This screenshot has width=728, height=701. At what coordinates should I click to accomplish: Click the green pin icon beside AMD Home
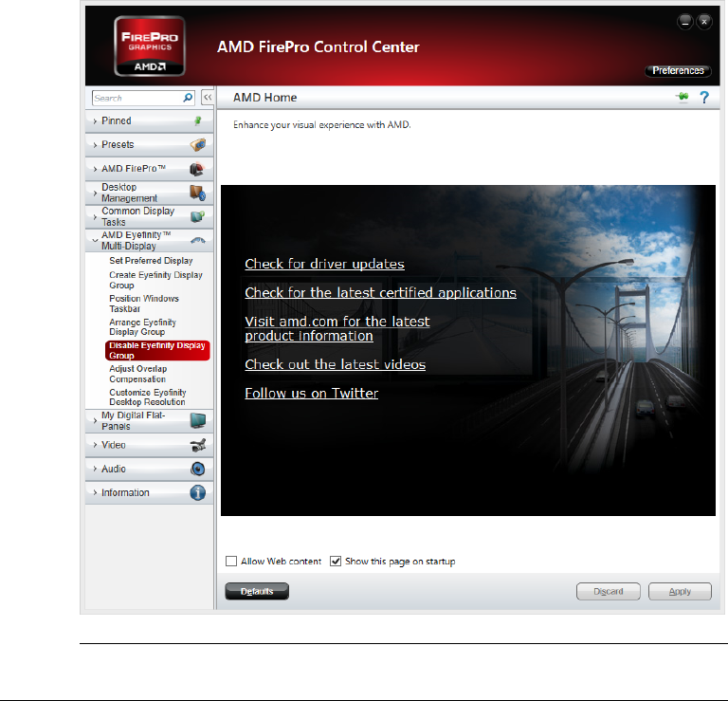(682, 97)
